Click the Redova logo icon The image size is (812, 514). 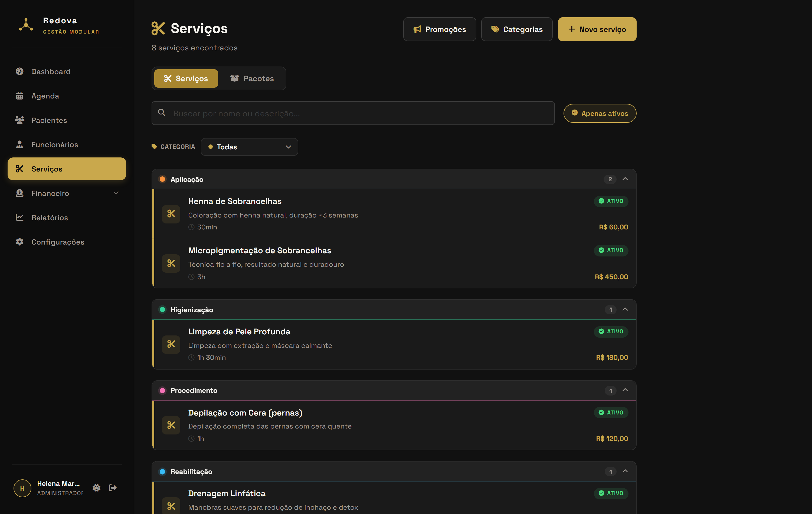26,25
